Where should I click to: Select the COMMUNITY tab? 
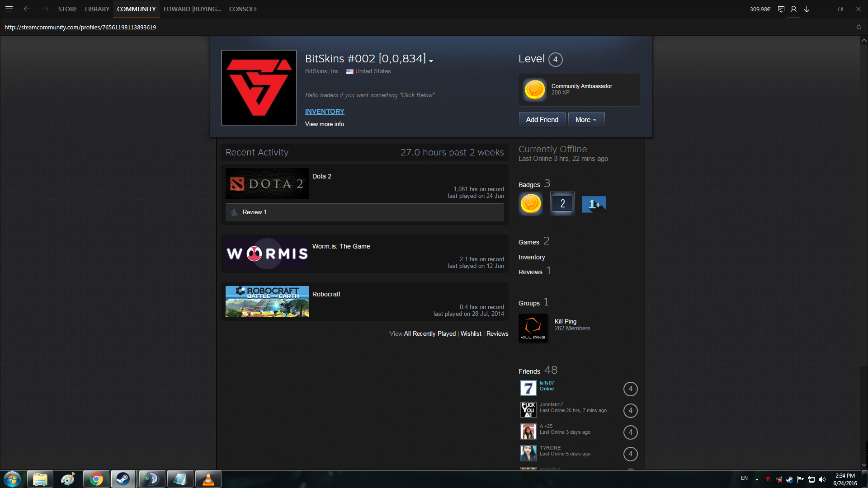137,9
